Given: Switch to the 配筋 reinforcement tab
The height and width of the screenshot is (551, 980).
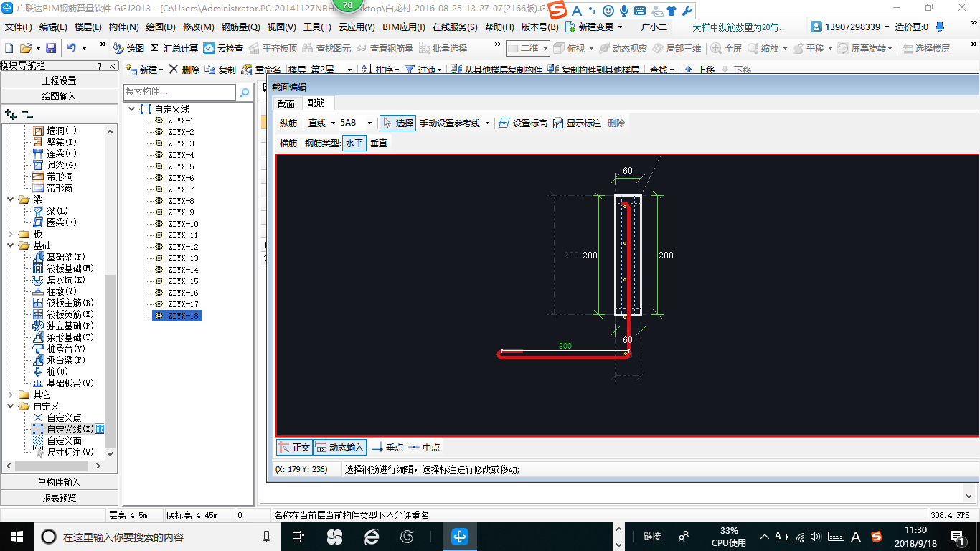Looking at the screenshot, I should coord(316,104).
